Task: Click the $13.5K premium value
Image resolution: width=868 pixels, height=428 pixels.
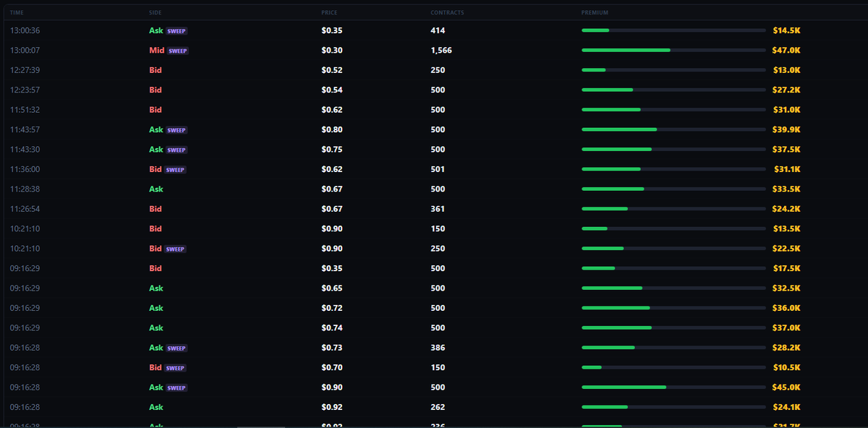Action: 786,228
